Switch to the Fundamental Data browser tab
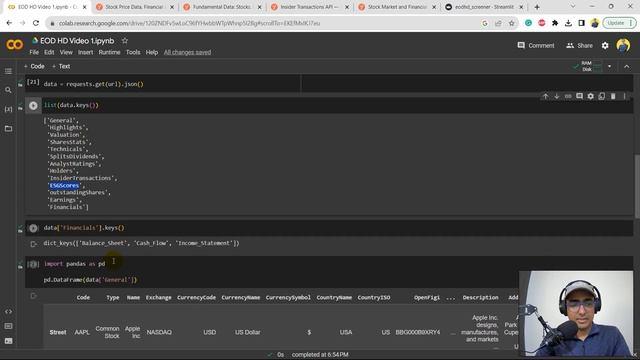This screenshot has width=640, height=360. click(221, 7)
